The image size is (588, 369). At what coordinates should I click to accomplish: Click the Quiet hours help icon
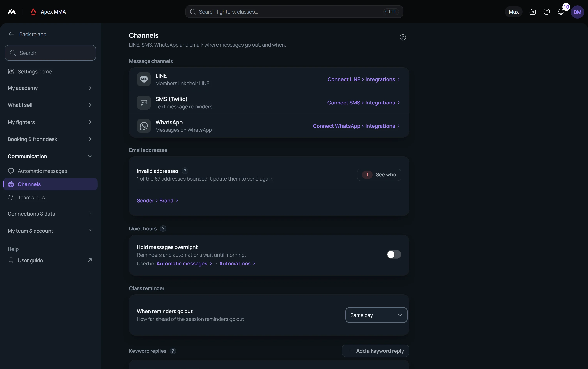[163, 229]
